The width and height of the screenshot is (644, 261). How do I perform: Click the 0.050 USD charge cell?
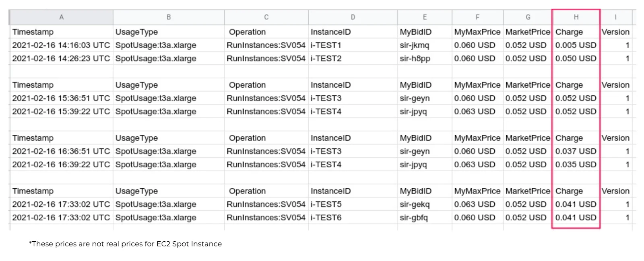(576, 59)
